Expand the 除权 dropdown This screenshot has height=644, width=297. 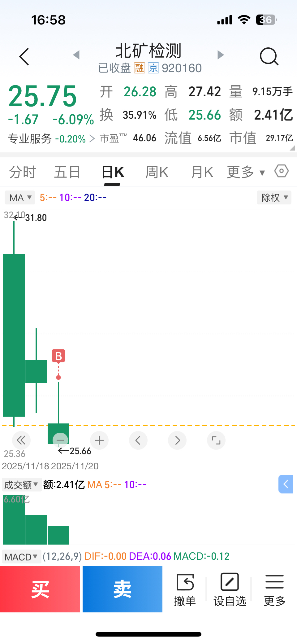coord(274,197)
